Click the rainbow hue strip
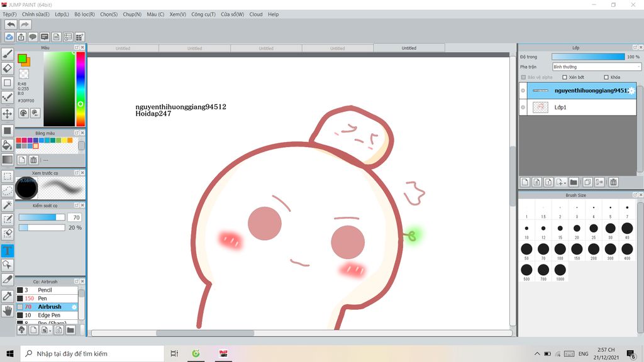Screen dimensions: 644x362 pos(80,89)
